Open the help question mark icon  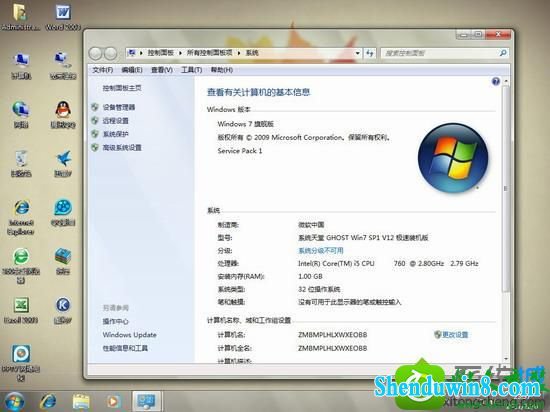coord(496,82)
